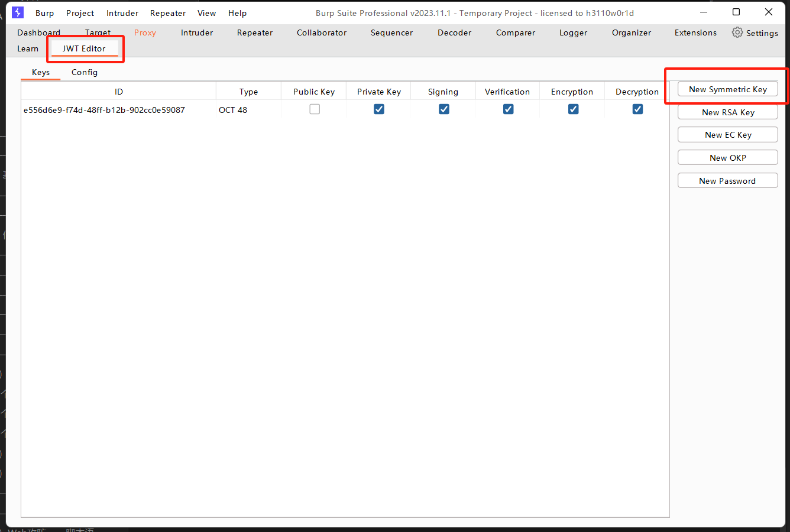The height and width of the screenshot is (532, 790).
Task: Uncheck Decryption for the OCT 48 key
Action: point(637,109)
